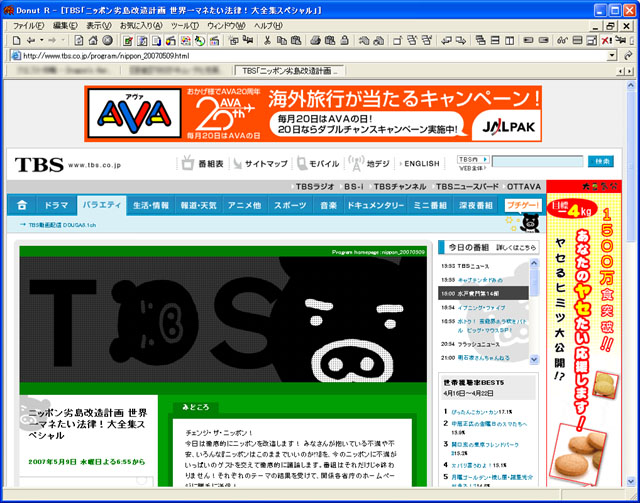Click tab bar scroll-left arrow
This screenshot has height=503, width=640.
(620, 71)
